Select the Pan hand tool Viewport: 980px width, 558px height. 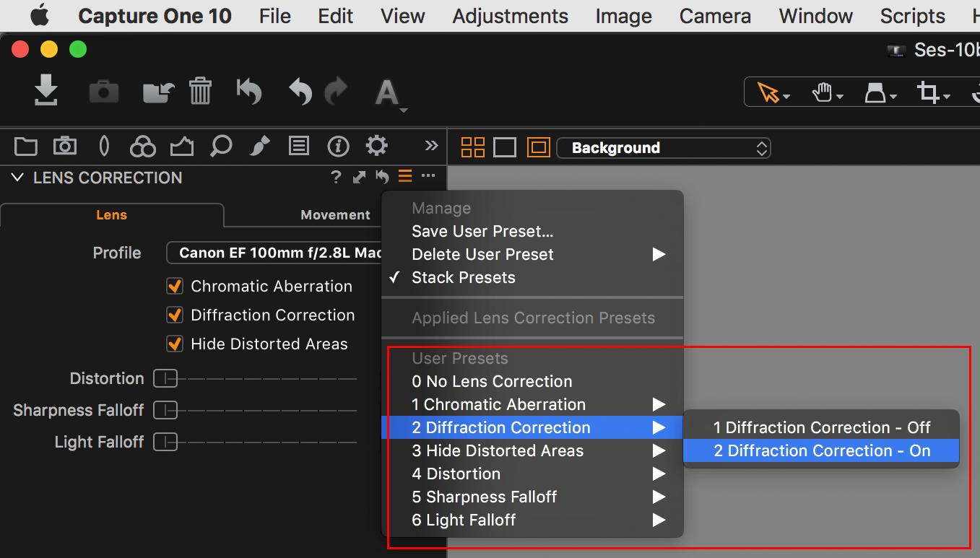[x=826, y=93]
